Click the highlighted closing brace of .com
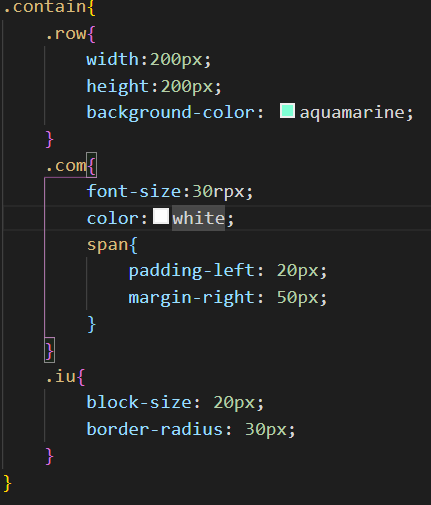This screenshot has height=505, width=431. click(x=49, y=350)
